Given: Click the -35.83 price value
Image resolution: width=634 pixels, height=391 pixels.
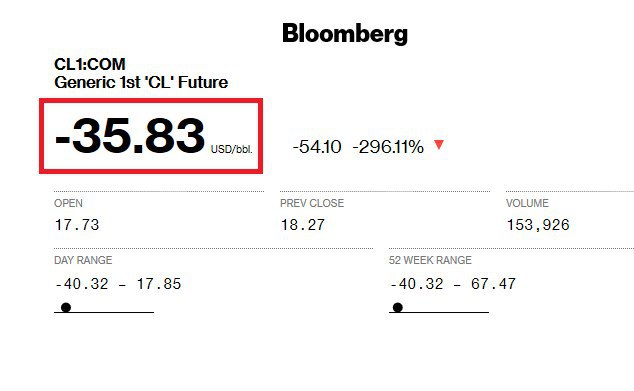Looking at the screenshot, I should [x=130, y=135].
